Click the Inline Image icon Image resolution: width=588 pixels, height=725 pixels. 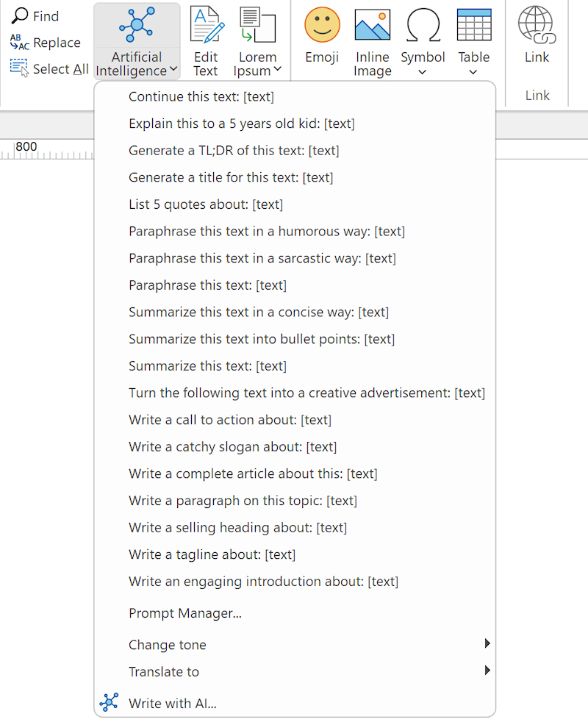[x=372, y=26]
